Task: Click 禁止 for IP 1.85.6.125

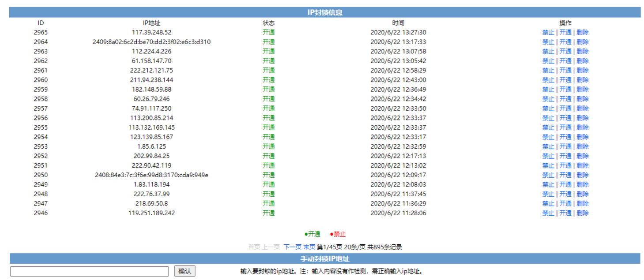Action: [x=548, y=146]
